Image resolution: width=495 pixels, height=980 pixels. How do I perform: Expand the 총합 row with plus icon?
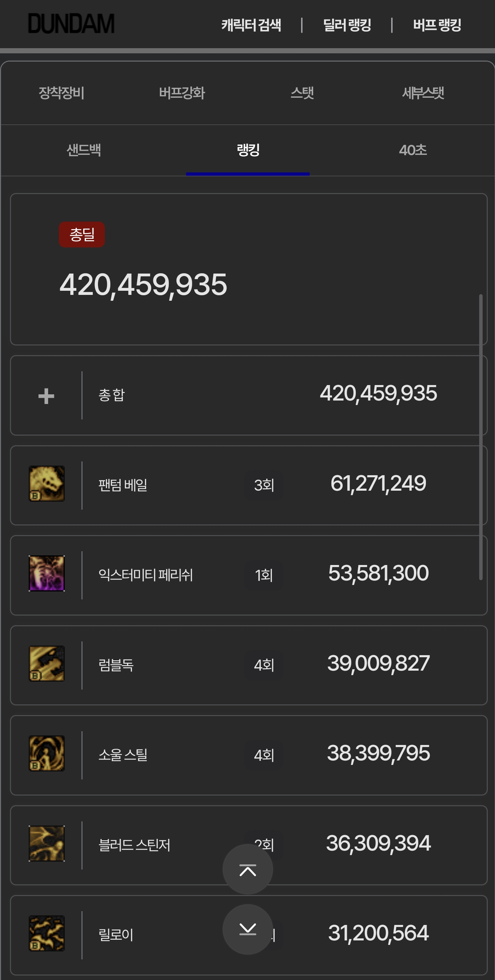pyautogui.click(x=46, y=396)
